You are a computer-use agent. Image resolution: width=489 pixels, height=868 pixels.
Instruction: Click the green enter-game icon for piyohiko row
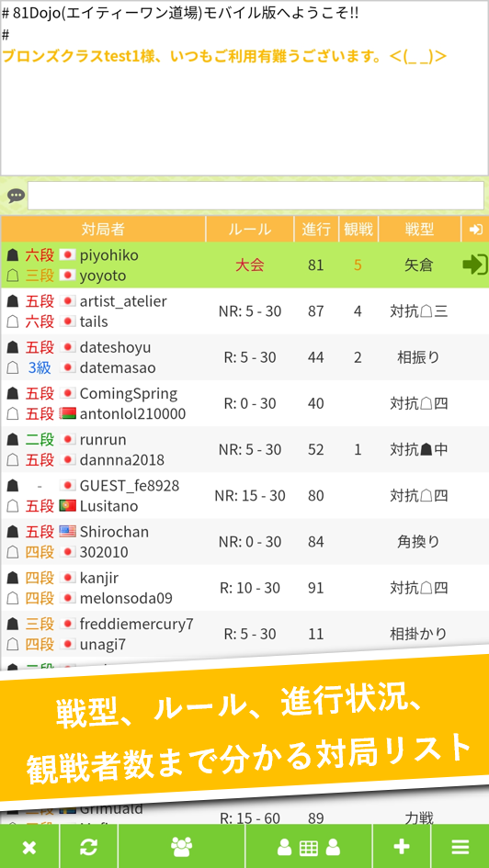tap(474, 265)
